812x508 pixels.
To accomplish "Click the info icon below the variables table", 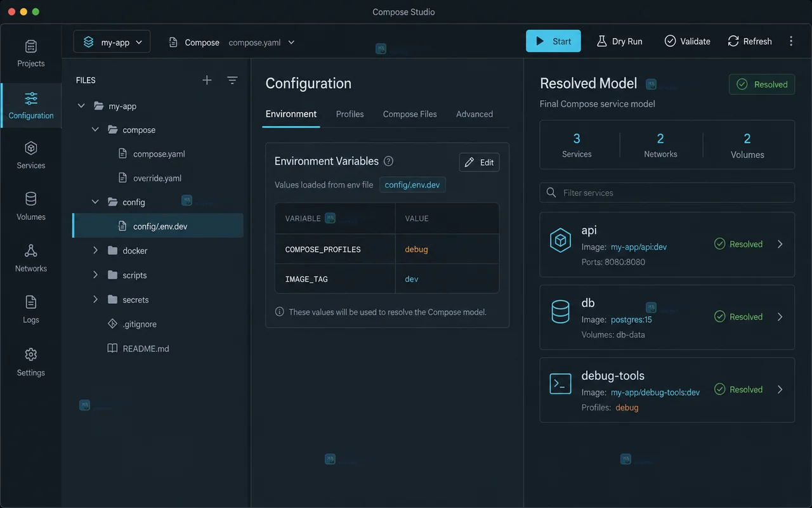I will [279, 312].
